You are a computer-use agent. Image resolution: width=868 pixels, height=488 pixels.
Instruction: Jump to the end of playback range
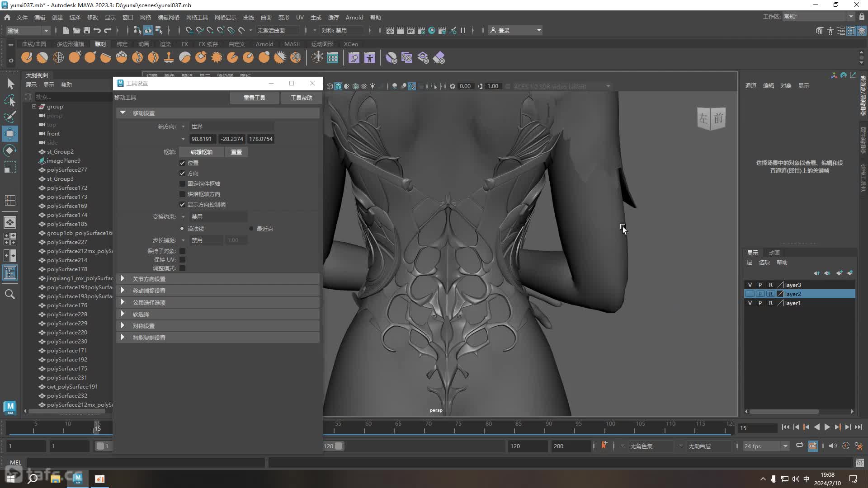click(x=859, y=427)
